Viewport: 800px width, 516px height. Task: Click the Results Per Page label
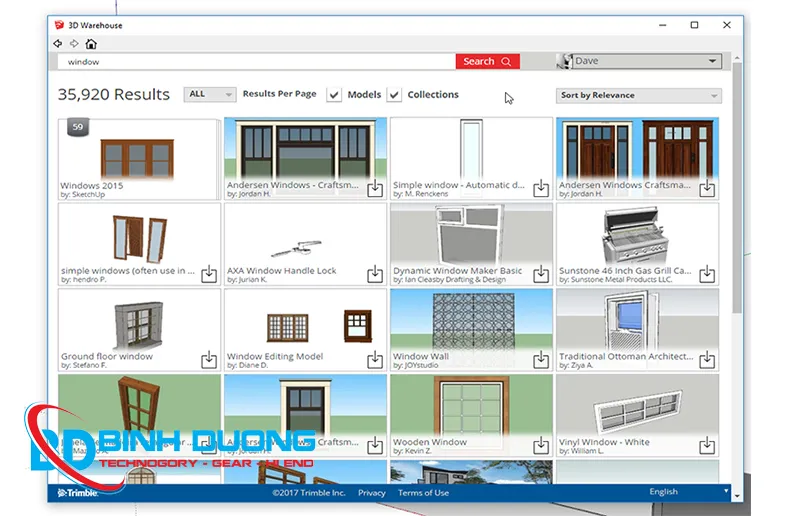coord(280,94)
